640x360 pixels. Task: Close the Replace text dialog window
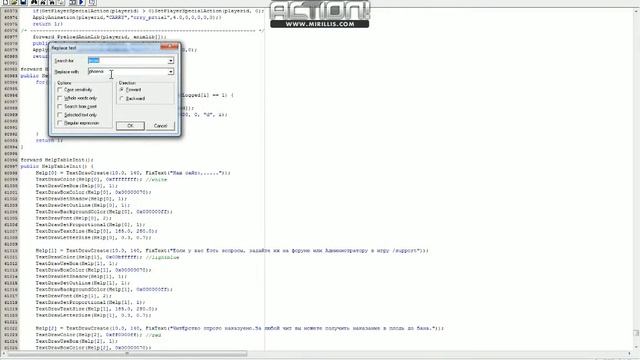click(169, 47)
